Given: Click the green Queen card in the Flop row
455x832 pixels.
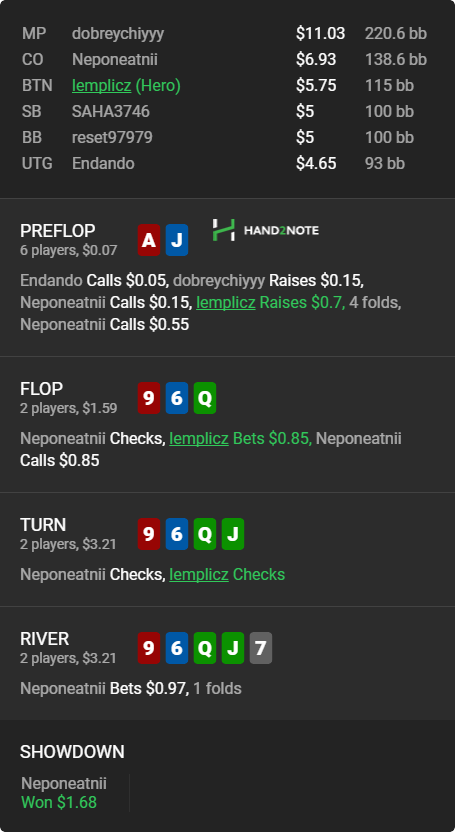Looking at the screenshot, I should pos(205,398).
